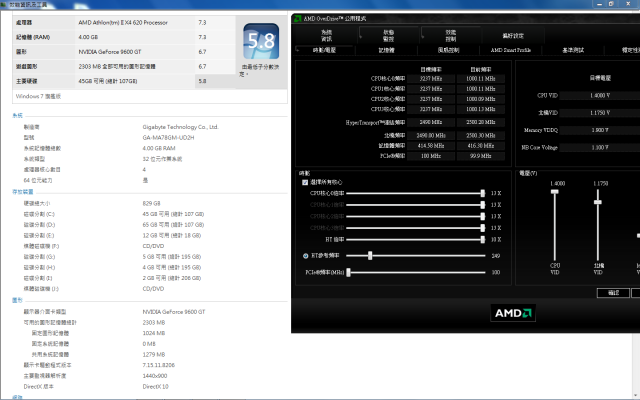The height and width of the screenshot is (400, 640).
Task: Click the 2303 MB available graphics memory value
Action: 154,322
